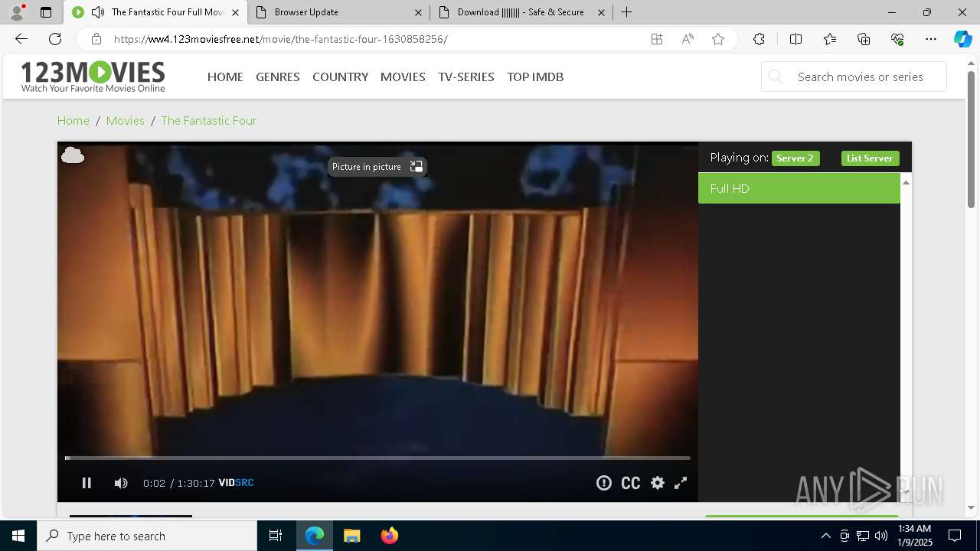Open Edge Settings and more menu
This screenshot has width=980, height=551.
(x=931, y=39)
